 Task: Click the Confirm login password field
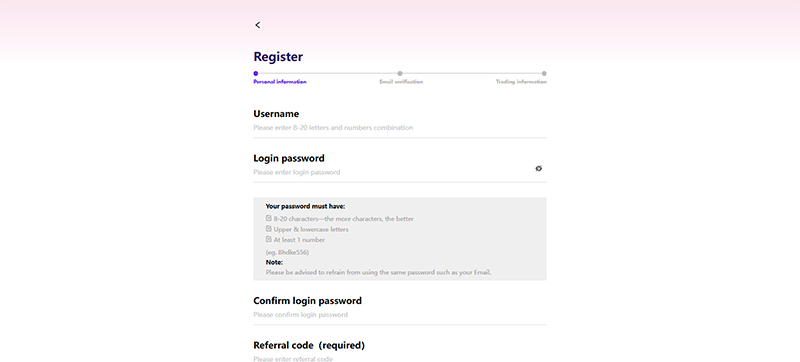(399, 315)
